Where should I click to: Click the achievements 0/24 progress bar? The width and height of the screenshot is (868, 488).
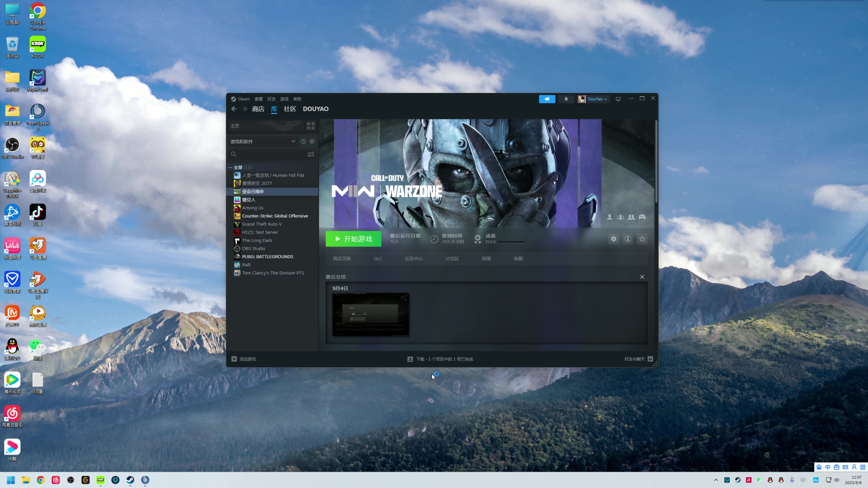click(511, 242)
